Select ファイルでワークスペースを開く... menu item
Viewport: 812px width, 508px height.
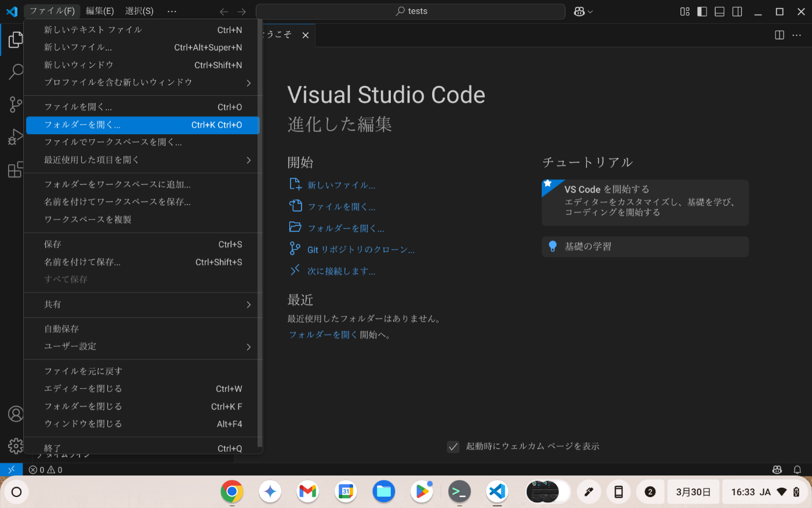point(143,142)
